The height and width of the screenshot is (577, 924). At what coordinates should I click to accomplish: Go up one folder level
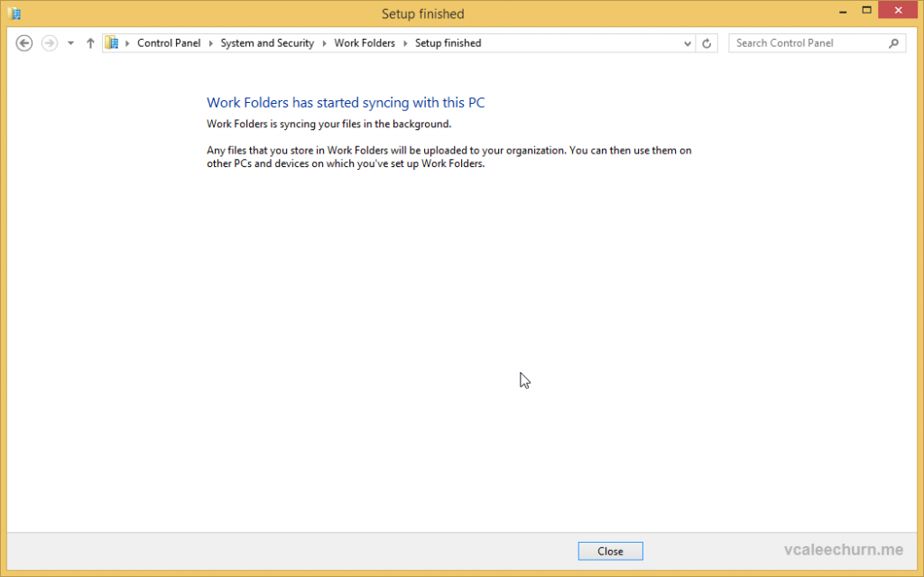click(x=90, y=42)
